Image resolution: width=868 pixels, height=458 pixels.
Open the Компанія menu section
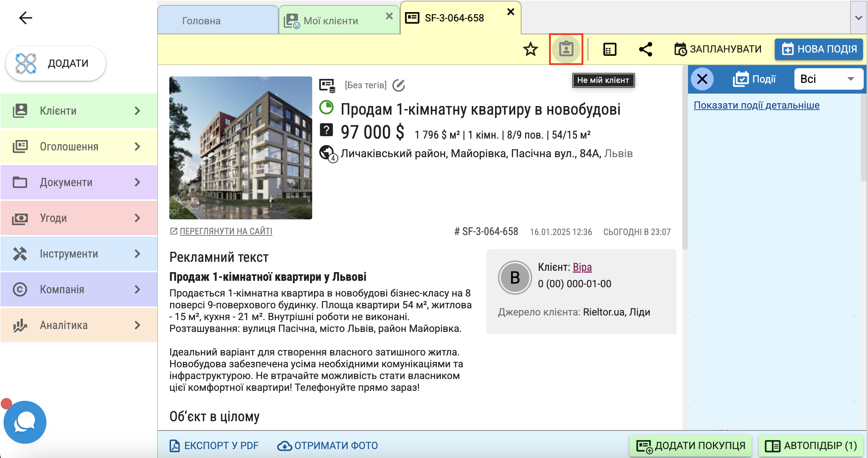(x=79, y=289)
